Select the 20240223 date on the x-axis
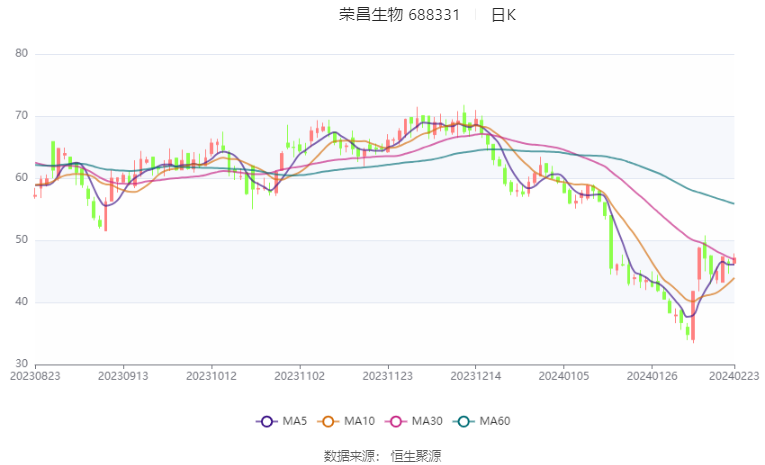 (736, 377)
